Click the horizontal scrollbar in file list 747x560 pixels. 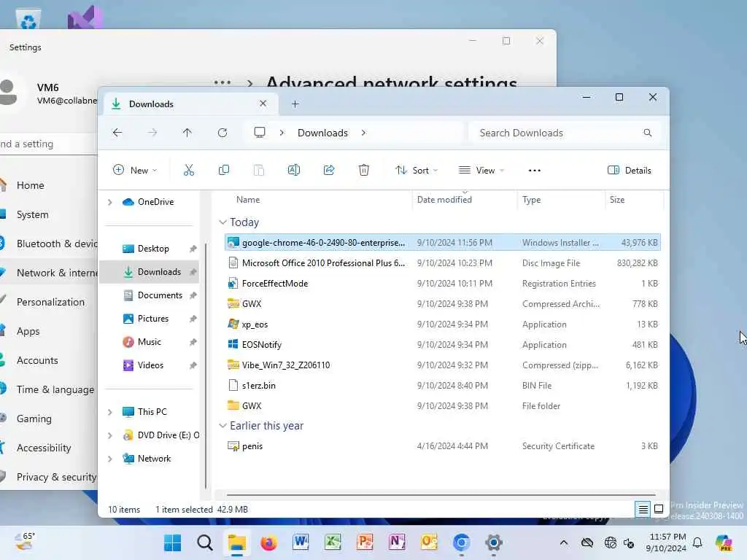(x=441, y=495)
